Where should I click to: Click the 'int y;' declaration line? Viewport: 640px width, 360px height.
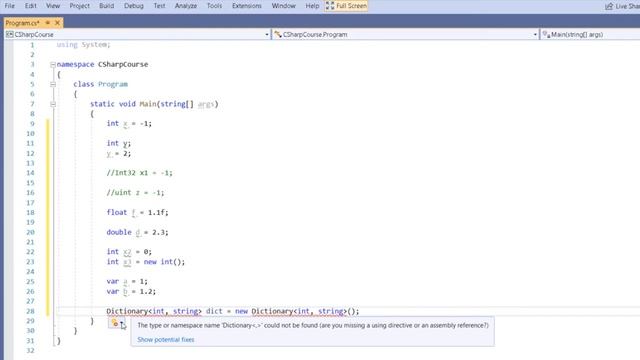[x=119, y=143]
